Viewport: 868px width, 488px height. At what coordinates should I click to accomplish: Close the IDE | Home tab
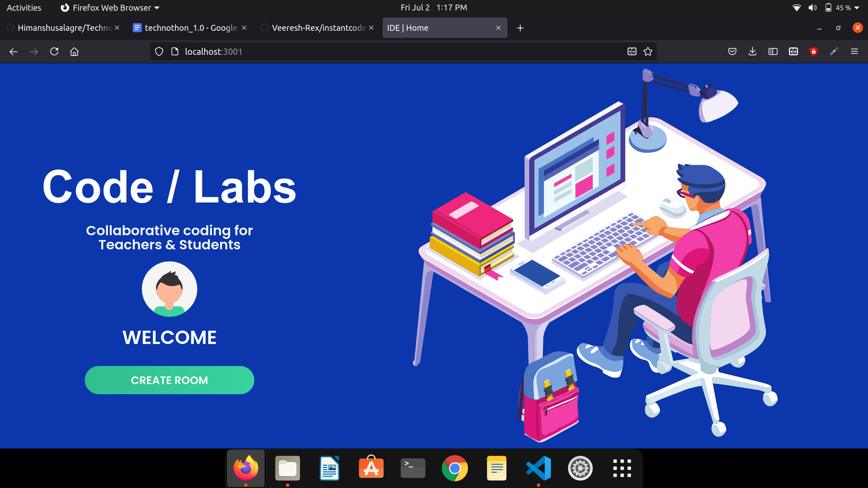(498, 28)
